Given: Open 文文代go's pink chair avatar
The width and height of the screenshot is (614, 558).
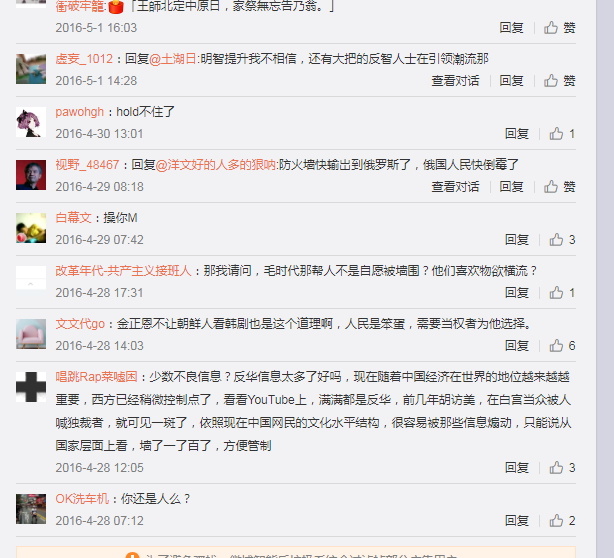Looking at the screenshot, I should coord(31,334).
